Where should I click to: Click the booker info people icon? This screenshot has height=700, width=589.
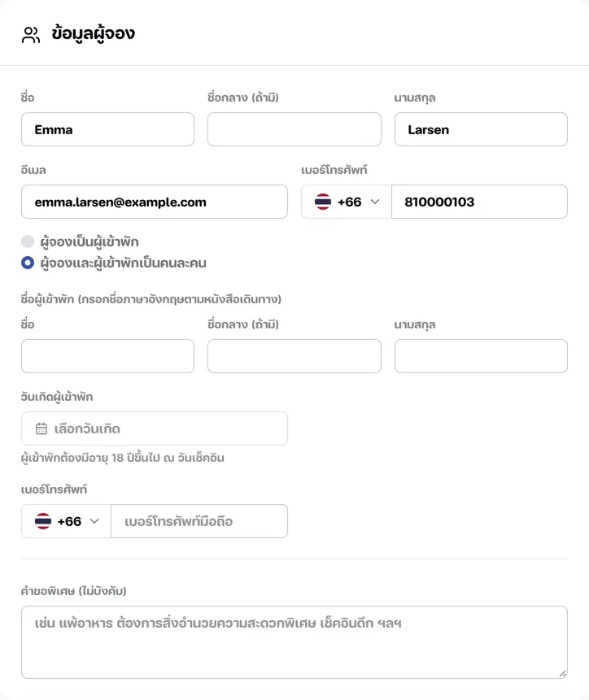[x=31, y=35]
